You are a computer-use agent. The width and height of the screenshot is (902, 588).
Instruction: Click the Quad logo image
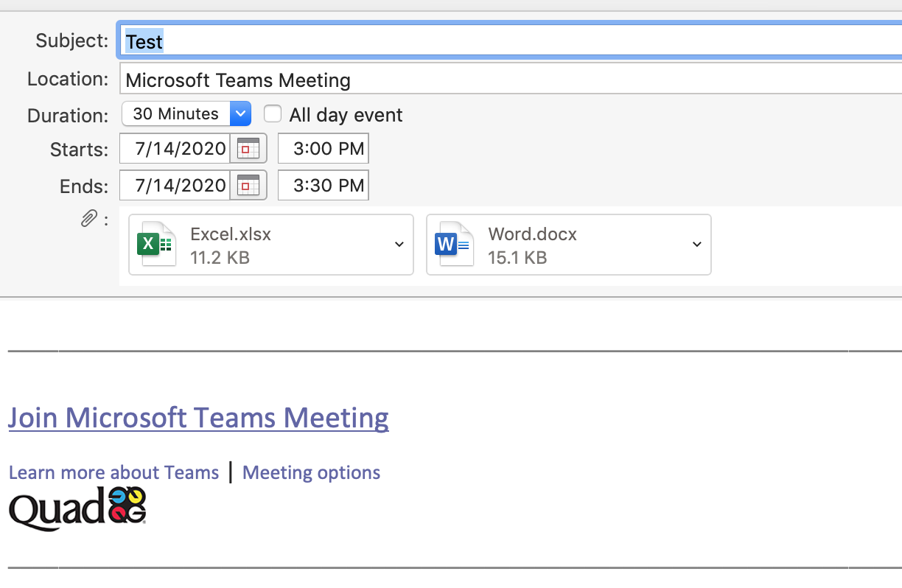tap(77, 508)
